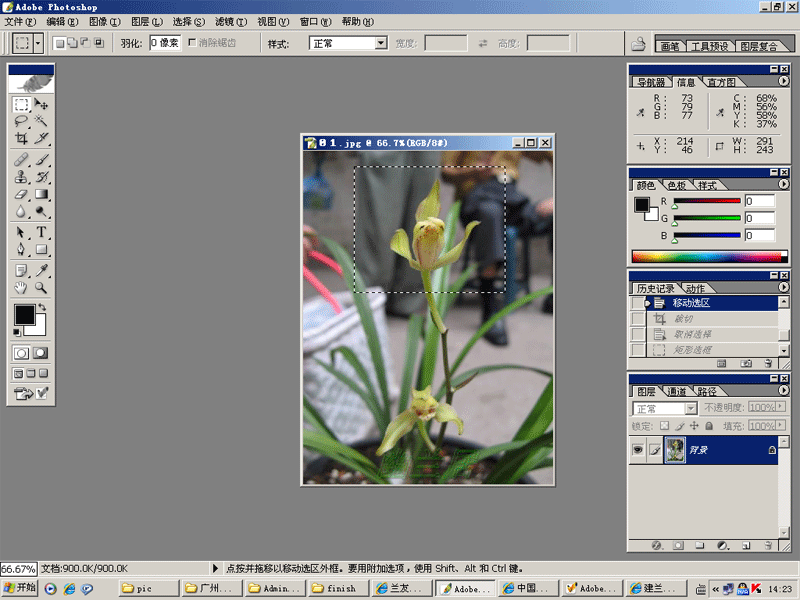This screenshot has height=600, width=800.
Task: Toggle history brush source for 移动选区 state
Action: [638, 303]
